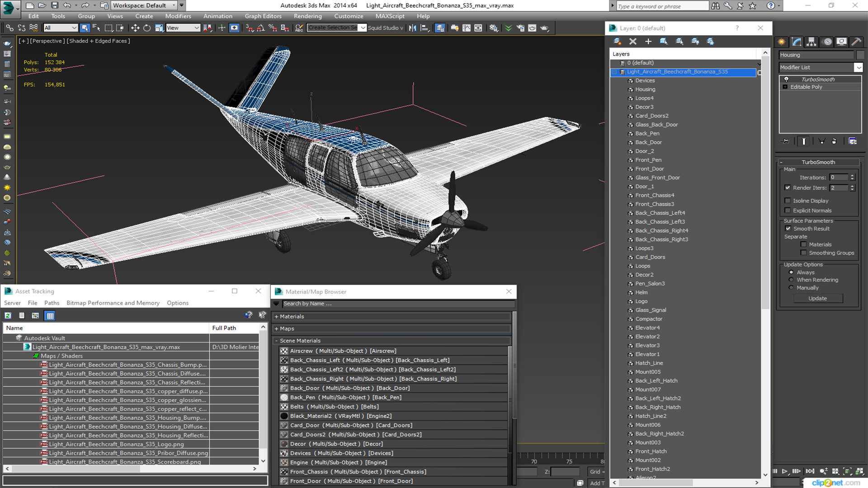Screen dimensions: 868x488
Task: Open the Material Editor toolbar icon
Action: (493, 28)
